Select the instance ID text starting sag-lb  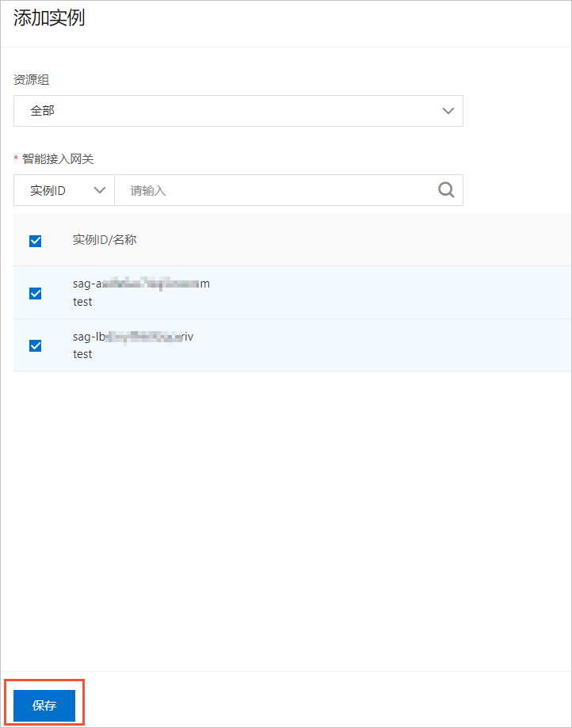133,337
